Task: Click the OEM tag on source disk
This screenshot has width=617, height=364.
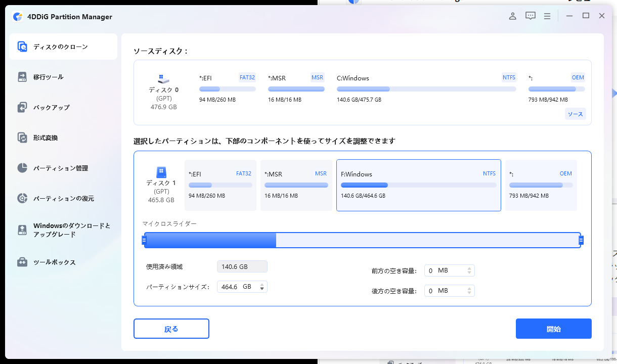Action: 578,77
